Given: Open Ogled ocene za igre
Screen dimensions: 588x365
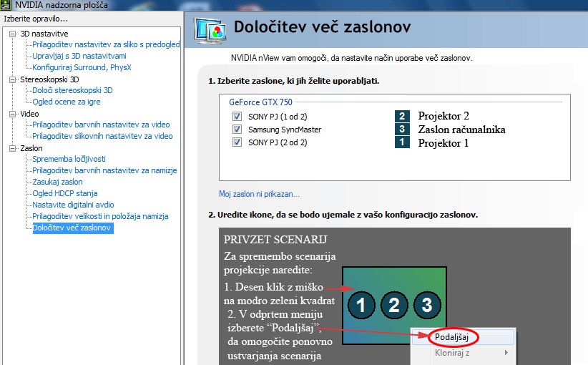Looking at the screenshot, I should (67, 102).
